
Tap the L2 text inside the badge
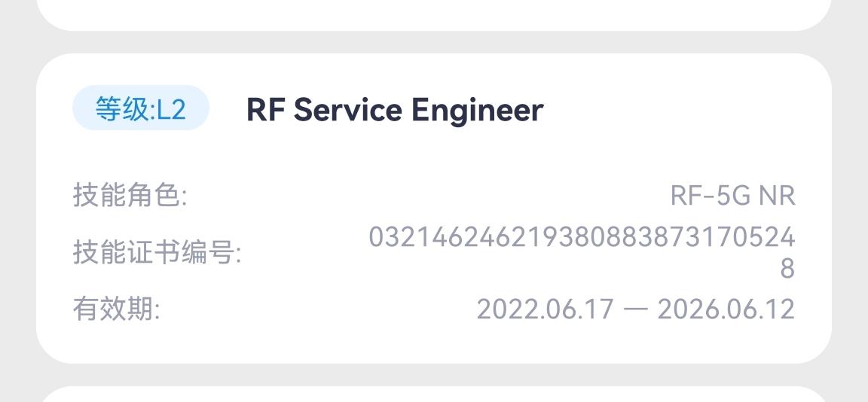[x=171, y=110]
